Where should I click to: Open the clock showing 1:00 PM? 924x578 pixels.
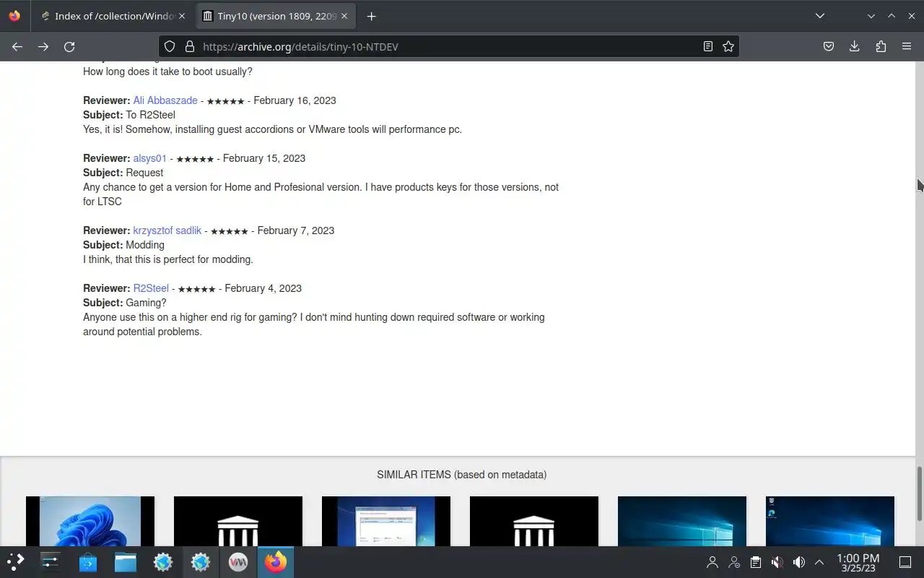[x=858, y=562]
